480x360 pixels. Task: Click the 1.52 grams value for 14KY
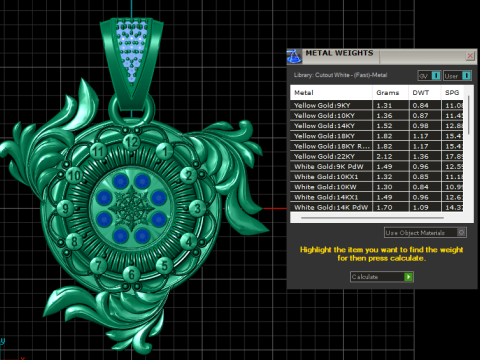384,126
